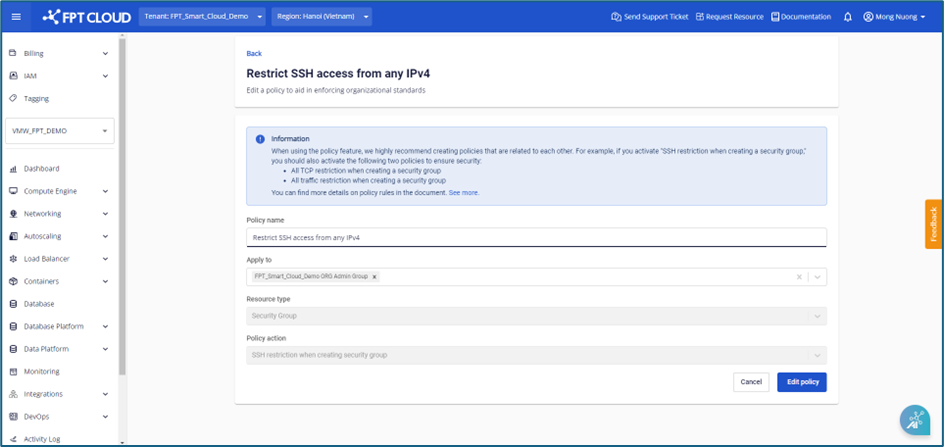Click the Tagging icon in sidebar
Viewport: 944px width, 447px height.
click(14, 99)
